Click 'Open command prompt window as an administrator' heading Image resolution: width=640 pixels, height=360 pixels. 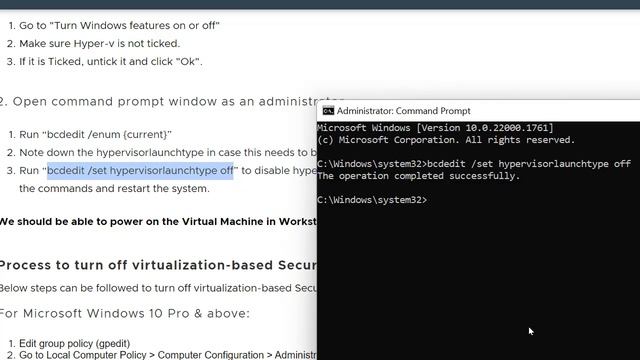[x=171, y=101]
